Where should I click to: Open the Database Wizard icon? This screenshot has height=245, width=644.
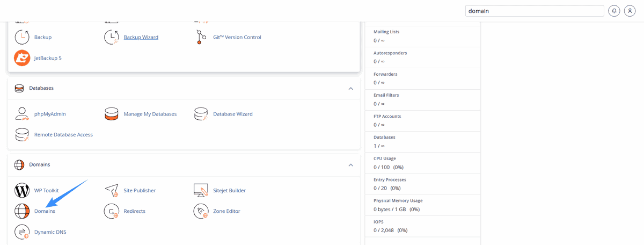coord(201,114)
